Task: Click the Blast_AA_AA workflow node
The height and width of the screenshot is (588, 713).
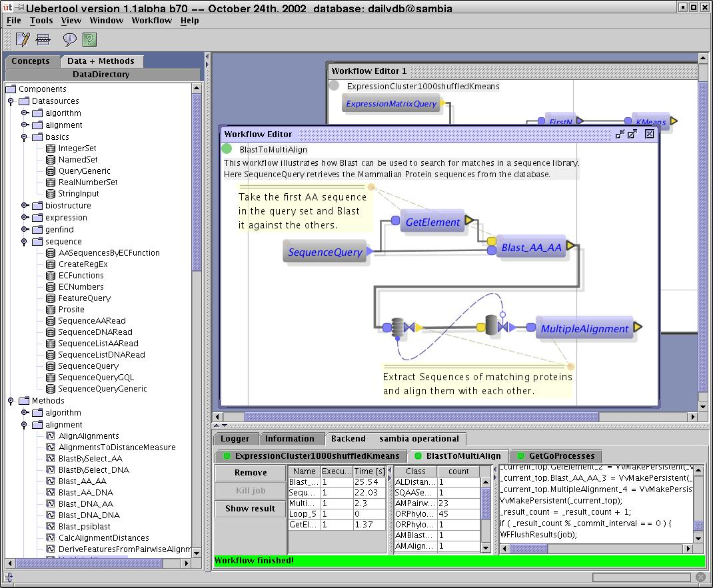Action: [x=531, y=248]
